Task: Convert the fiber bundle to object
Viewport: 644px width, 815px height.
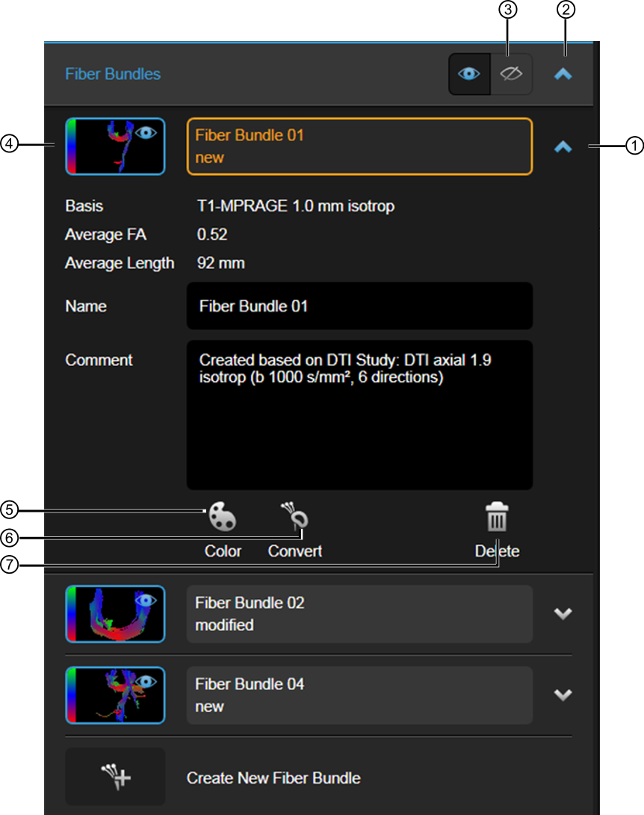Action: tap(294, 517)
